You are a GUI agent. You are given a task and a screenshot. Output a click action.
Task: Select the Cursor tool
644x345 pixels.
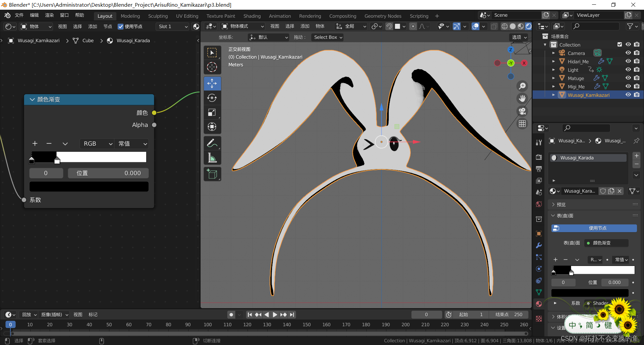click(212, 67)
